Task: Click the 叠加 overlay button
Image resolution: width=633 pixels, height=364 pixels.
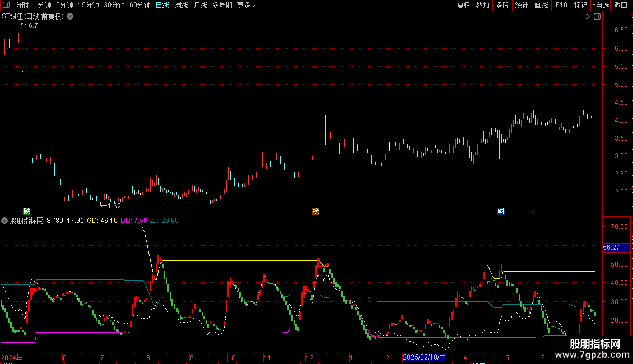Action: [x=483, y=5]
